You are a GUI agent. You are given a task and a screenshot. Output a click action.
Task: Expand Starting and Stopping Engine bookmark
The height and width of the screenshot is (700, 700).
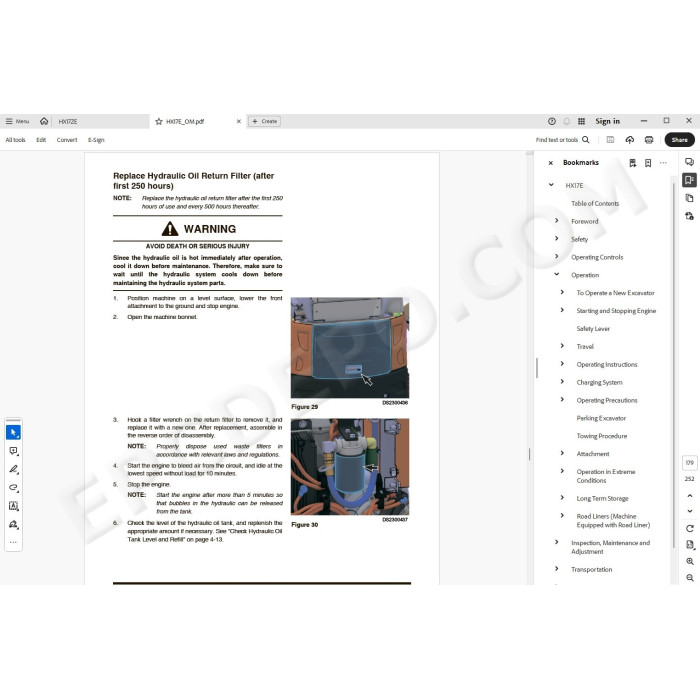[x=562, y=310]
